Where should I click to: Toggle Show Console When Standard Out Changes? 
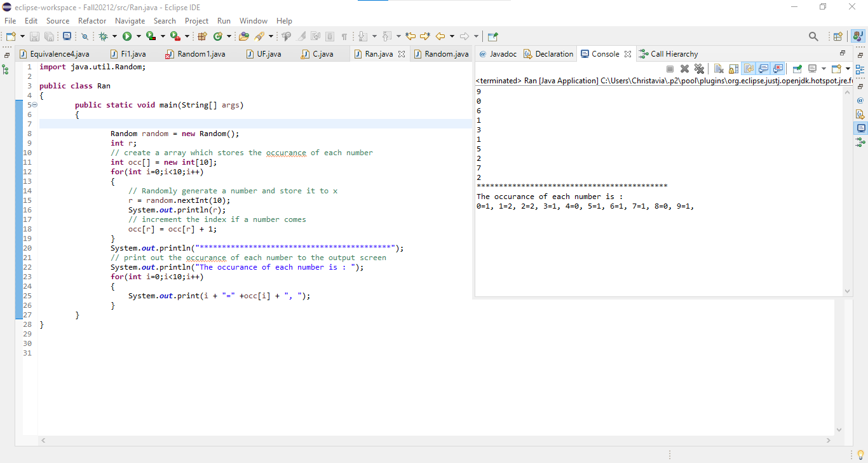point(763,68)
